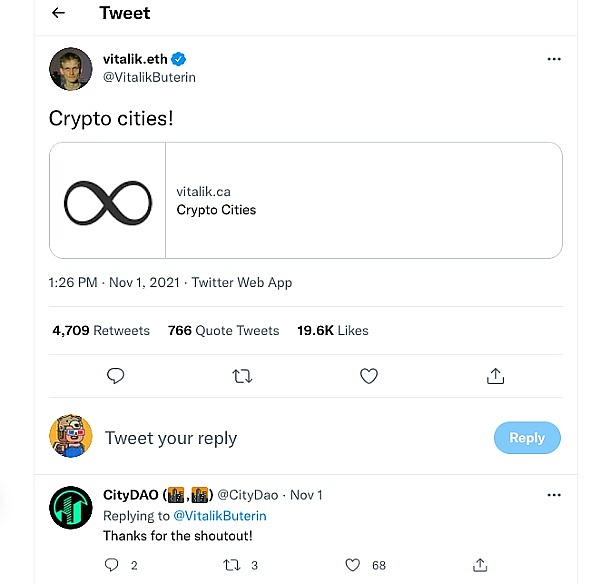The width and height of the screenshot is (600, 584).
Task: Open the CityDAO profile avatar
Action: click(71, 507)
